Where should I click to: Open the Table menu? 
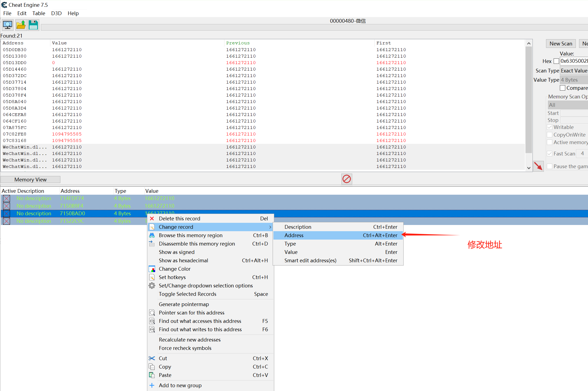point(39,13)
